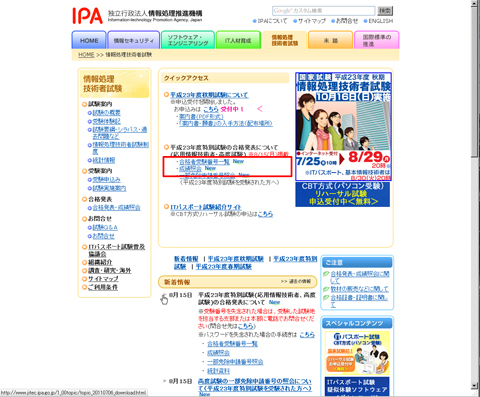Select the 未踏 navigation tab
Image resolution: width=480 pixels, height=397 pixels.
point(330,40)
